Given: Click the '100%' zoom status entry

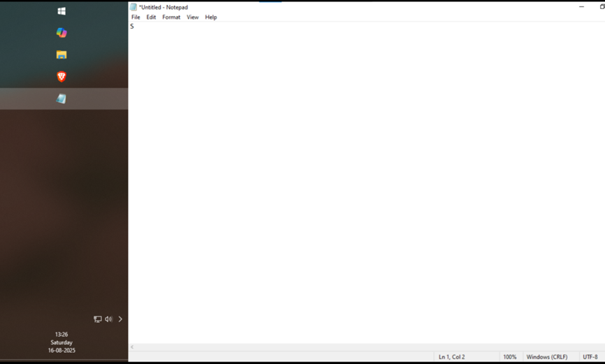Looking at the screenshot, I should tap(510, 357).
